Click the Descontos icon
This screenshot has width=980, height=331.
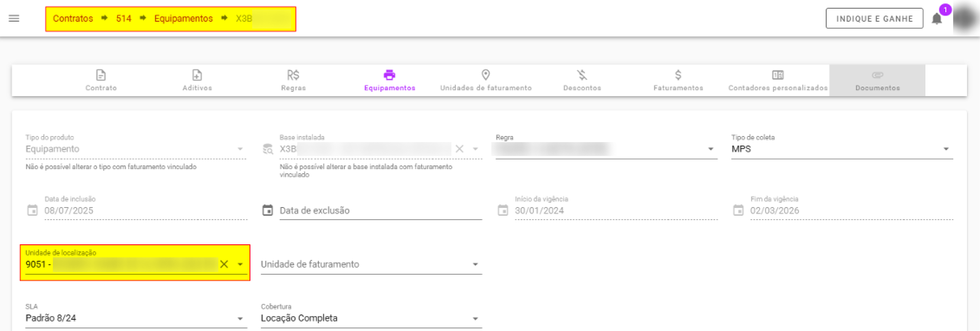tap(582, 75)
